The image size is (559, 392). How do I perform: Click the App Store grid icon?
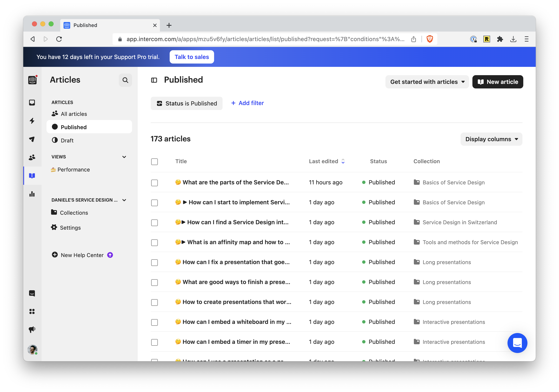click(32, 311)
